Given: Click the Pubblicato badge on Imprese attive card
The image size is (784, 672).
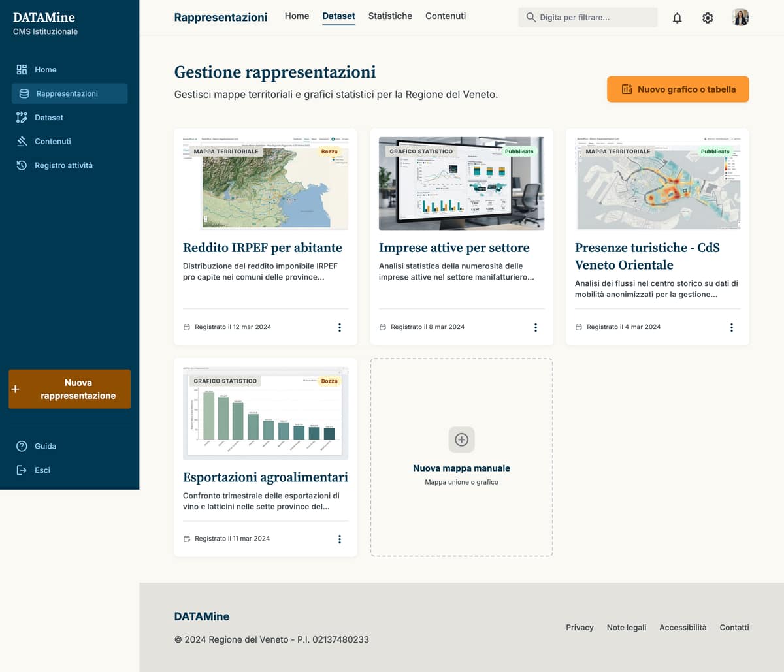Looking at the screenshot, I should (519, 152).
